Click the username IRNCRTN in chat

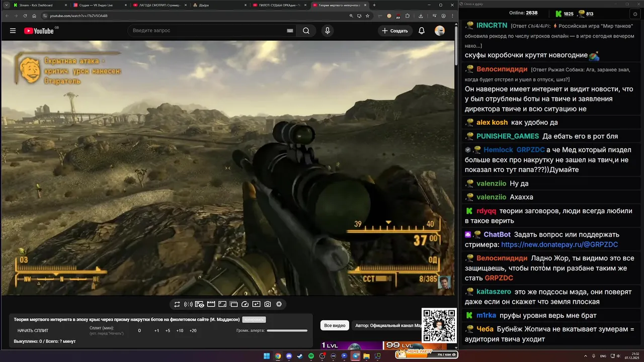(492, 26)
